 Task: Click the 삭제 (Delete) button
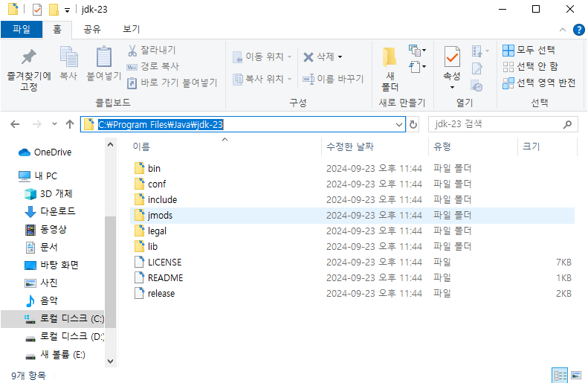[x=318, y=57]
